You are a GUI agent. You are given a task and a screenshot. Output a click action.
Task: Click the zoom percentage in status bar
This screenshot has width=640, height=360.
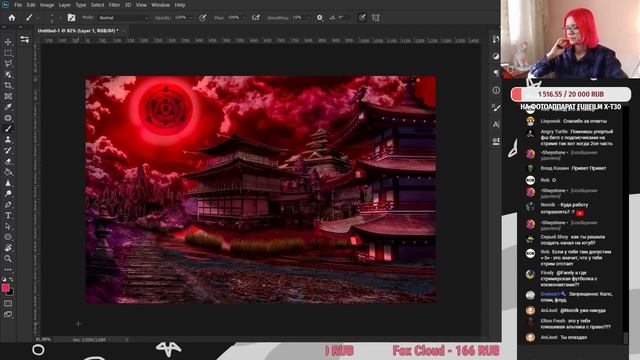(43, 340)
